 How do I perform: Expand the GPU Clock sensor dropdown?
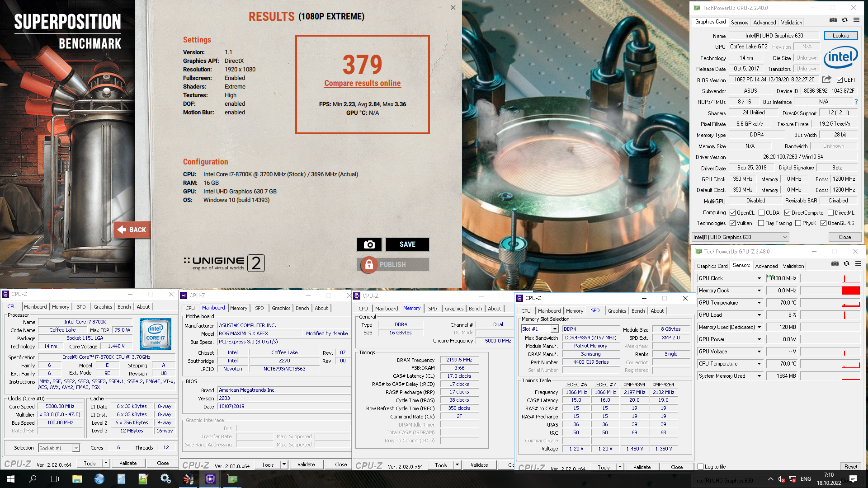point(759,278)
